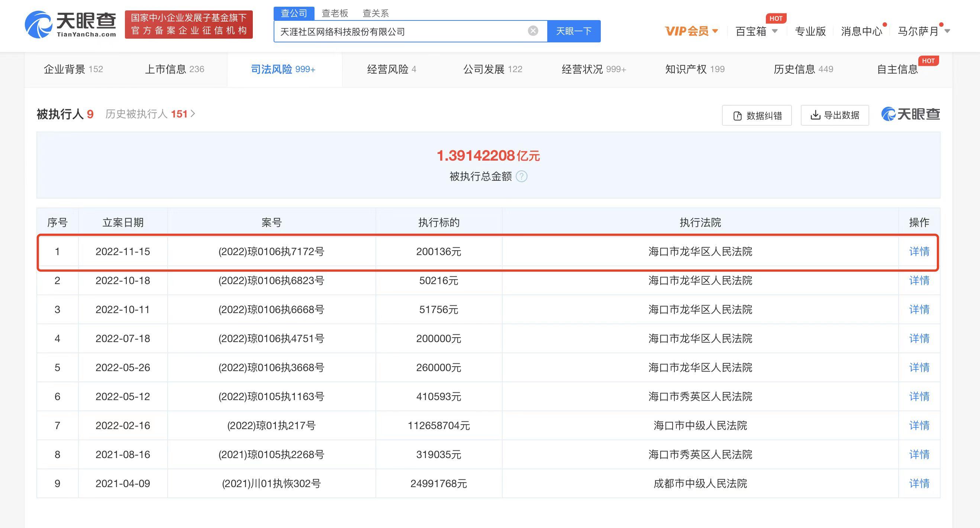This screenshot has width=980, height=528.
Task: Click the 执行标的 column header
Action: pos(439,222)
